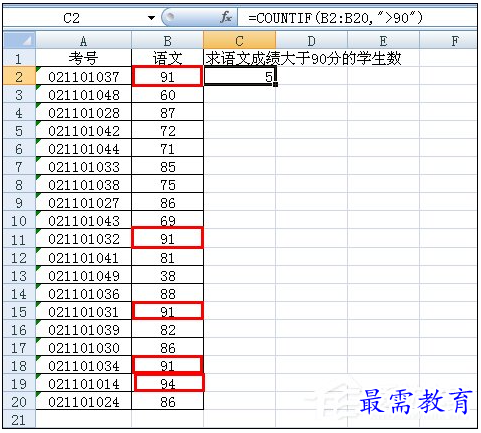This screenshot has height=433, width=481.
Task: Select column B header
Action: 167,41
